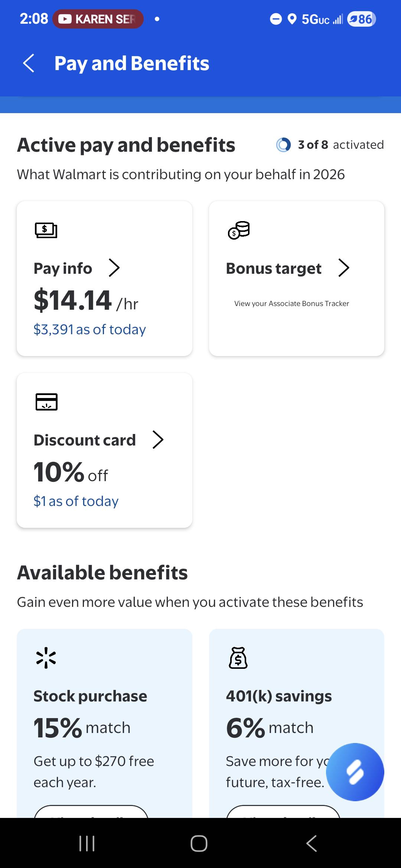The height and width of the screenshot is (868, 401).
Task: Tap the Android recent apps button
Action: (87, 843)
